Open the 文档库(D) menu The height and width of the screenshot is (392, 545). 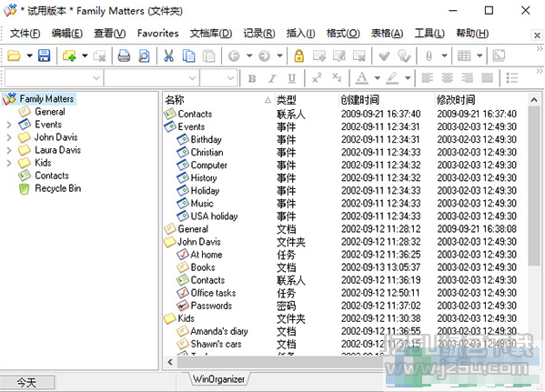pos(211,34)
